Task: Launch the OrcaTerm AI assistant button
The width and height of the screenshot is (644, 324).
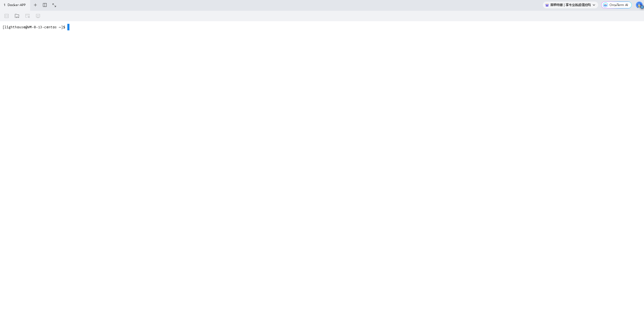Action: pyautogui.click(x=616, y=5)
